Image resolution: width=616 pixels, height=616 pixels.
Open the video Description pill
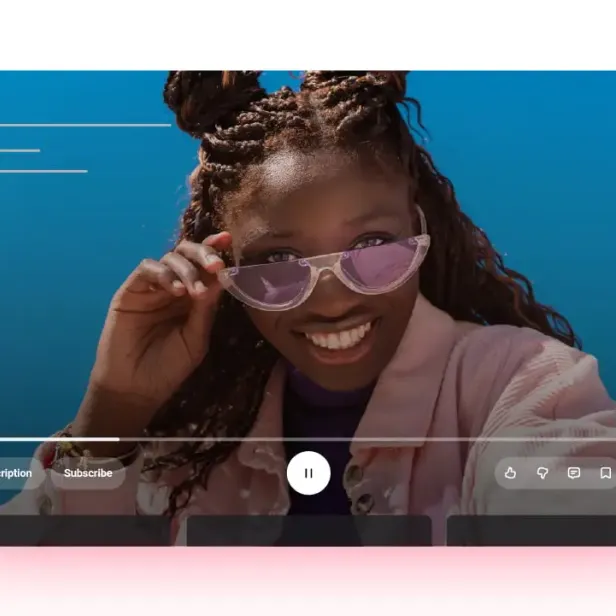(16, 473)
